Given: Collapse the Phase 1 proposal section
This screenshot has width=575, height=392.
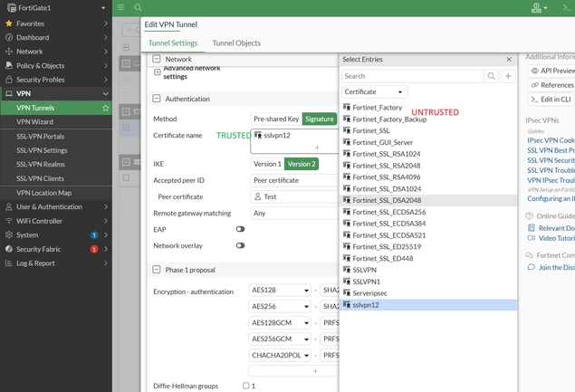Looking at the screenshot, I should [157, 270].
